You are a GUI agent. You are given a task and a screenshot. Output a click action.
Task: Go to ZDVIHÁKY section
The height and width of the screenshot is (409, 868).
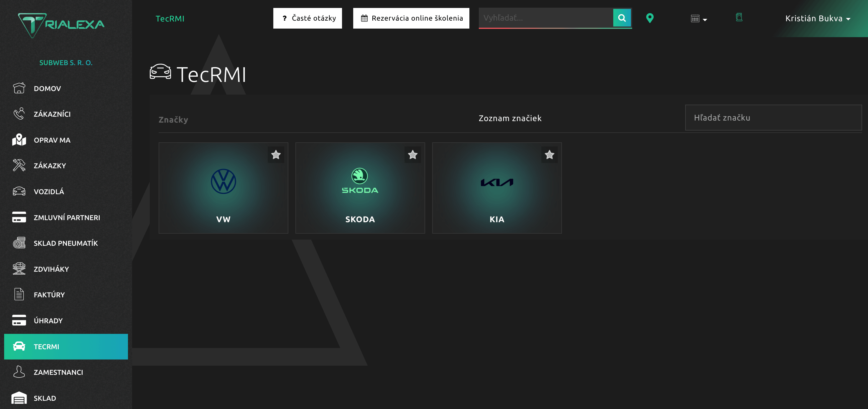tap(66, 269)
